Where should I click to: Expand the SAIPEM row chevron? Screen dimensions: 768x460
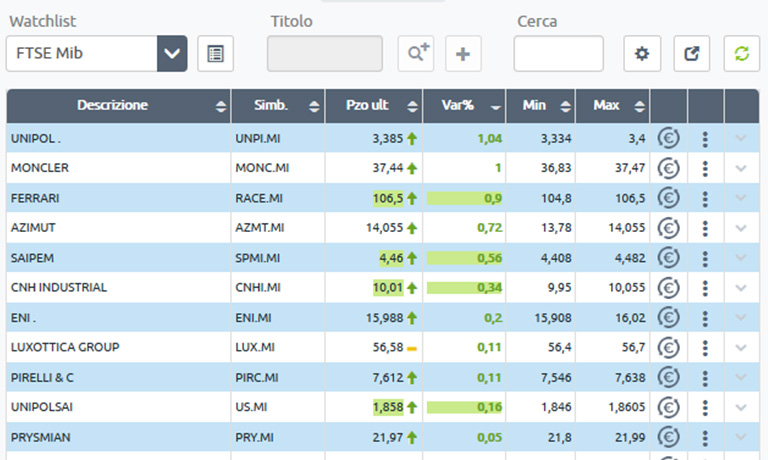[x=741, y=258]
